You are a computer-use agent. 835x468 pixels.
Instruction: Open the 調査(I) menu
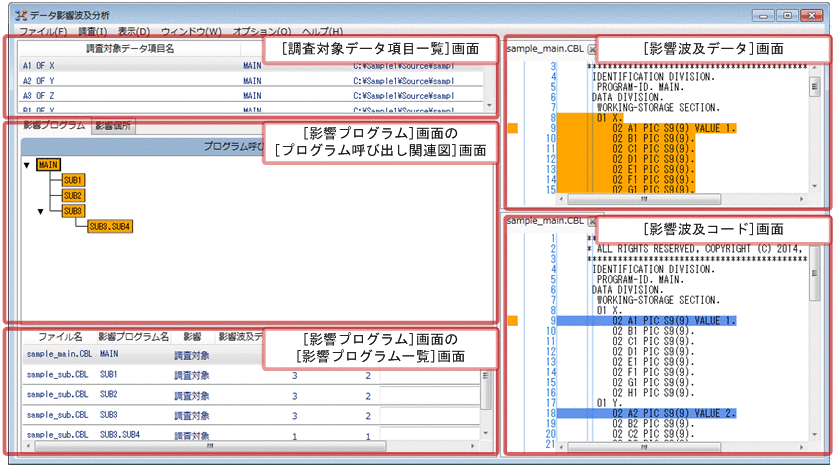92,31
